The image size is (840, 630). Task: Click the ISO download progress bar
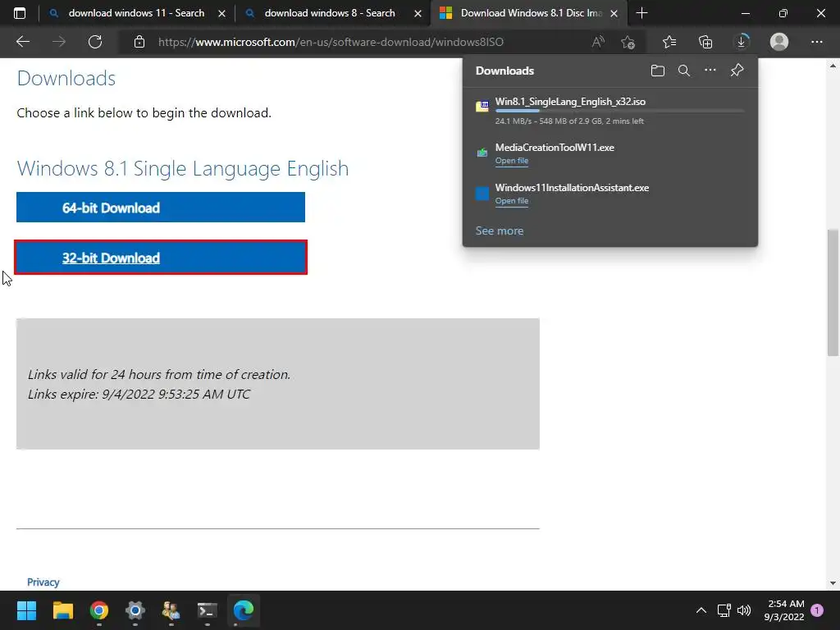point(620,111)
